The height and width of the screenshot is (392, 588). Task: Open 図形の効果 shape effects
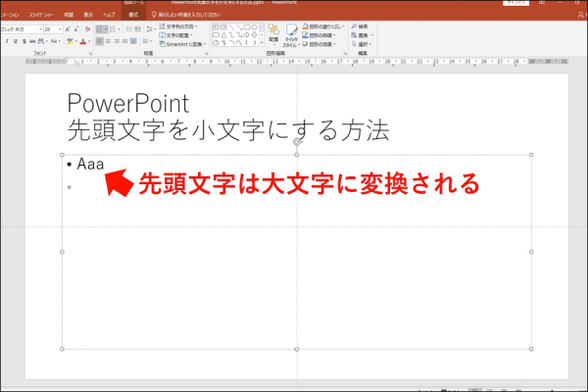pyautogui.click(x=319, y=44)
